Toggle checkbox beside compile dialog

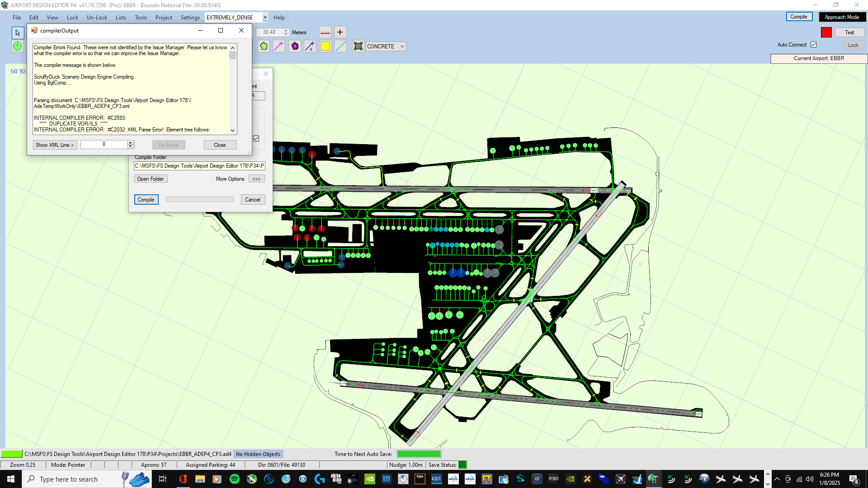tap(256, 139)
